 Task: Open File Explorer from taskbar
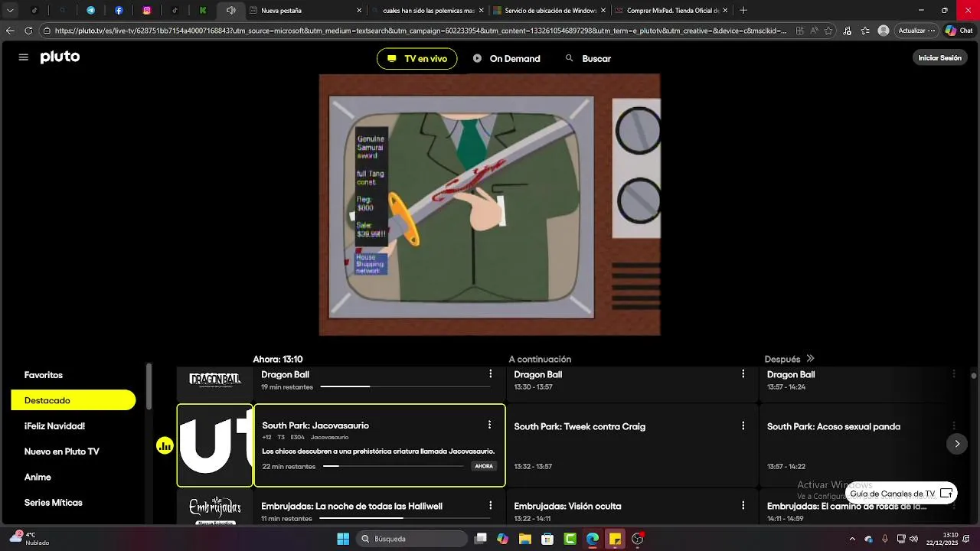(x=525, y=539)
